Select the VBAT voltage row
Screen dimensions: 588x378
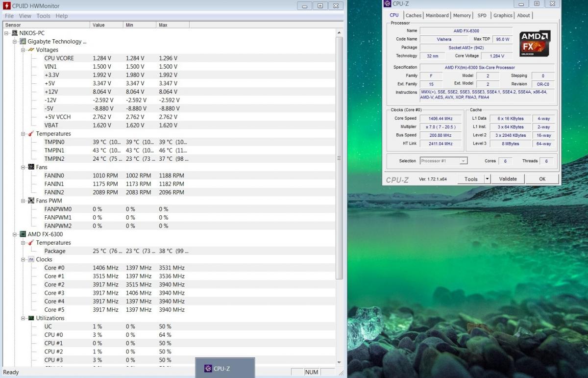coord(169,125)
